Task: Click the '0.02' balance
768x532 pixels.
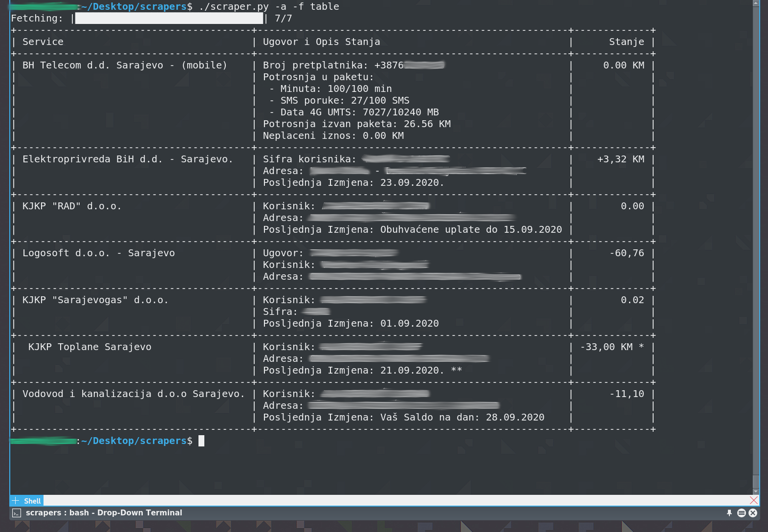Action: tap(633, 300)
